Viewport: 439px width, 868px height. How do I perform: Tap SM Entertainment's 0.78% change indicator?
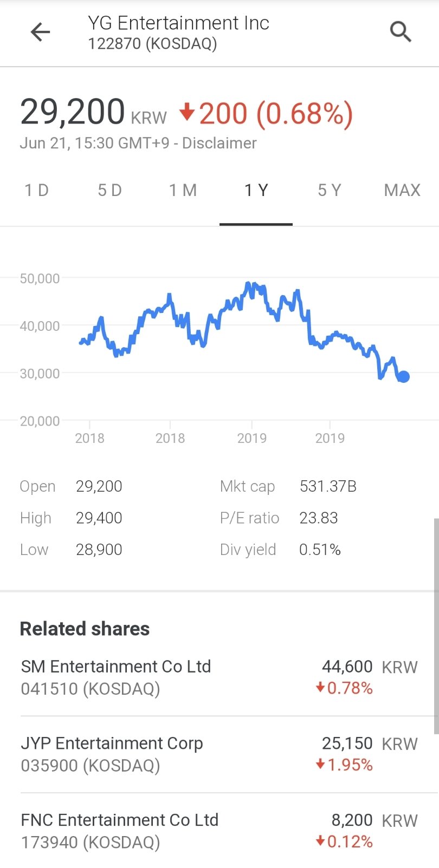(x=345, y=688)
